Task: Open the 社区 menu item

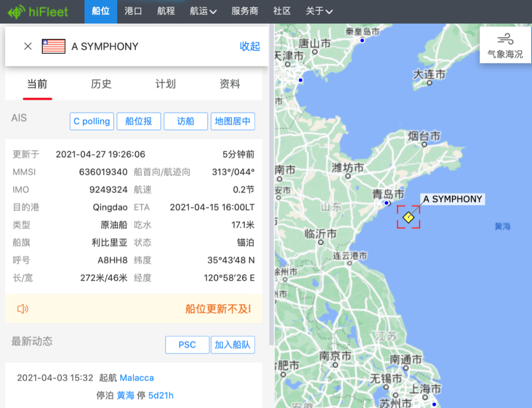Action: [282, 11]
